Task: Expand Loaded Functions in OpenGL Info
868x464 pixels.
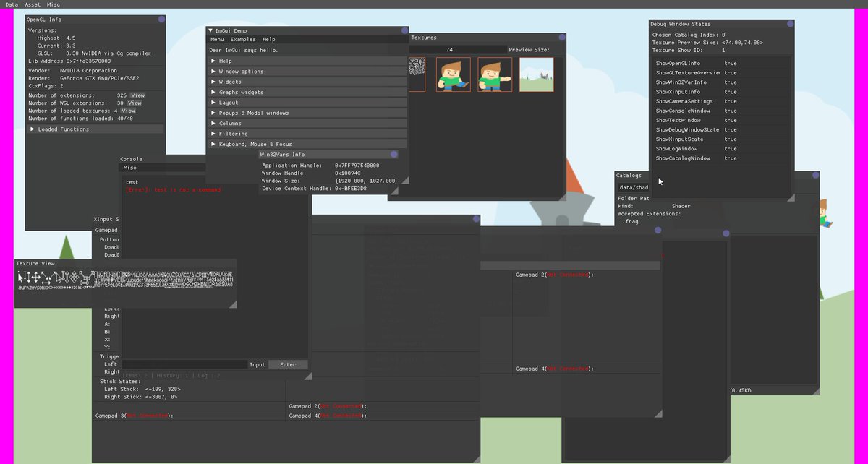Action: (x=95, y=129)
